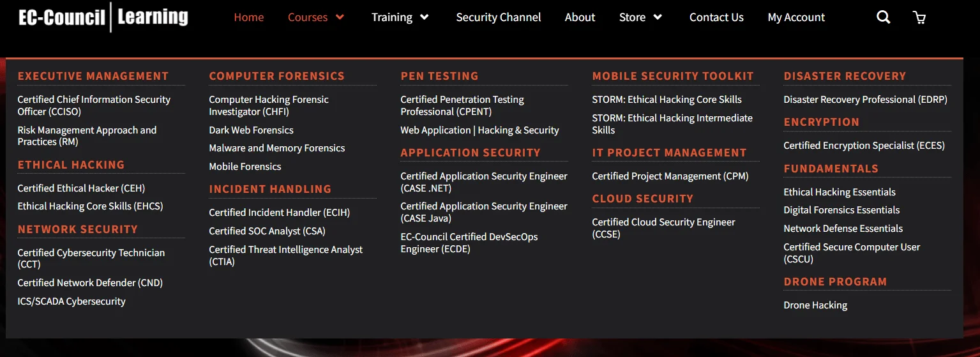Open Certified Ethical Hacker (CEH) course
The width and height of the screenshot is (980, 357).
[81, 188]
